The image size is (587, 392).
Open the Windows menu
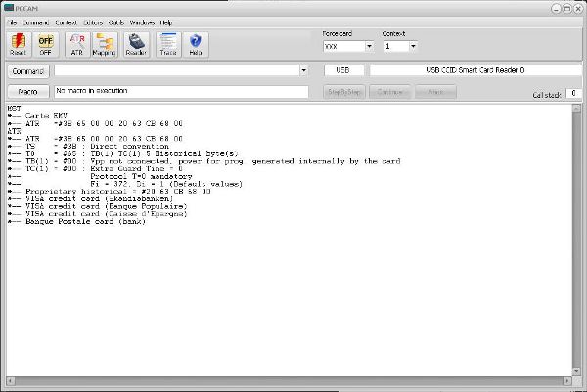coord(142,22)
